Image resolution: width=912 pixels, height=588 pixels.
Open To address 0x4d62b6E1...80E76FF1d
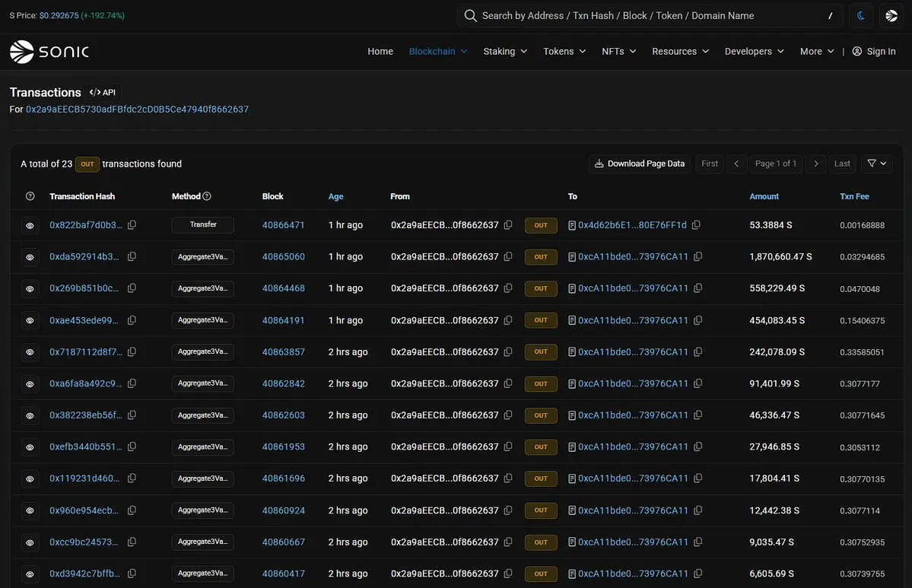point(632,225)
